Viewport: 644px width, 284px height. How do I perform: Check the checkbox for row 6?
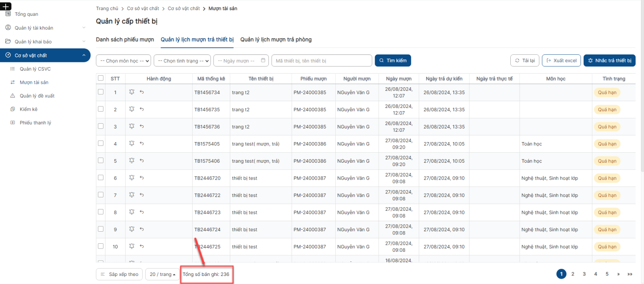(101, 178)
